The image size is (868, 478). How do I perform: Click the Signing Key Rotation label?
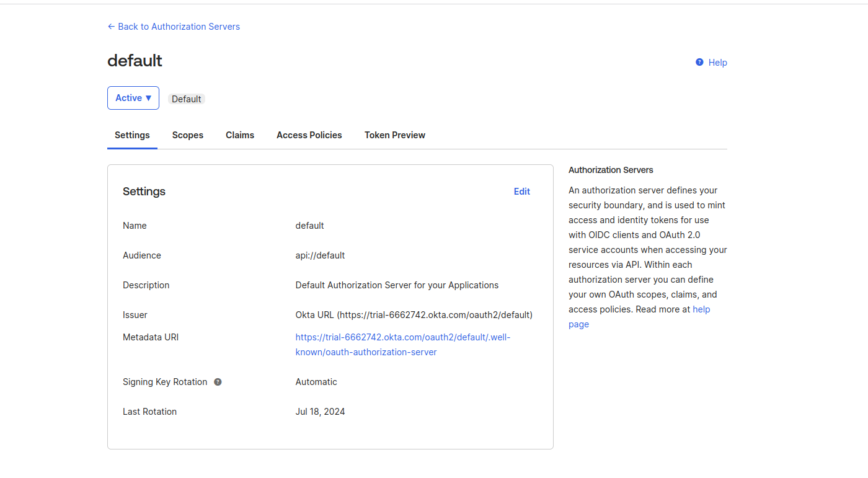165,382
